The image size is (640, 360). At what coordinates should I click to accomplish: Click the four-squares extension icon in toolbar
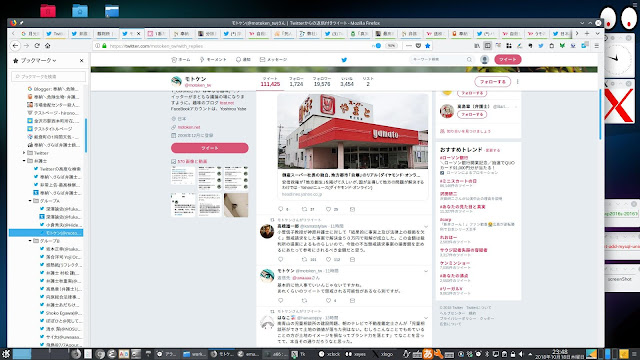point(509,46)
